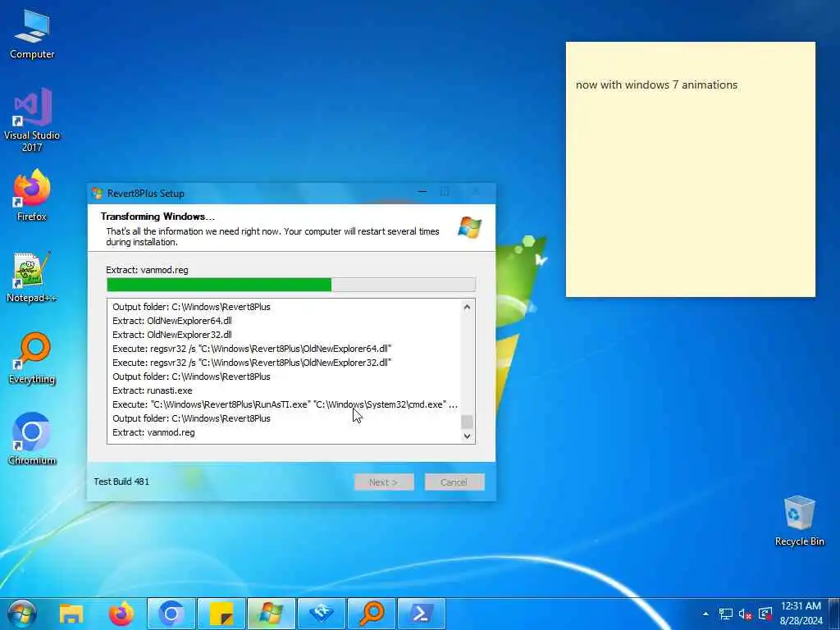Click the log scrollbar up arrow
The image size is (840, 630).
tap(467, 308)
